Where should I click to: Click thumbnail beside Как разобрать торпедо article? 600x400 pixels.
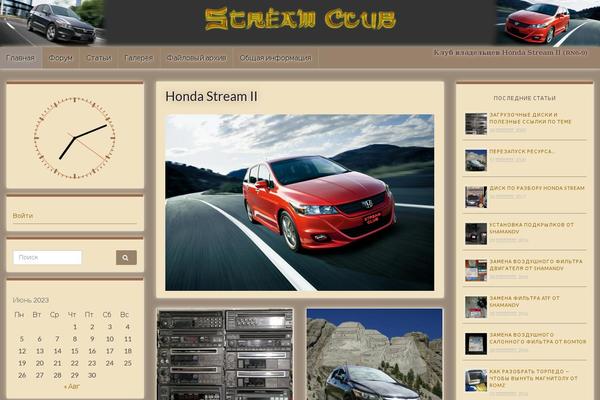tap(476, 380)
